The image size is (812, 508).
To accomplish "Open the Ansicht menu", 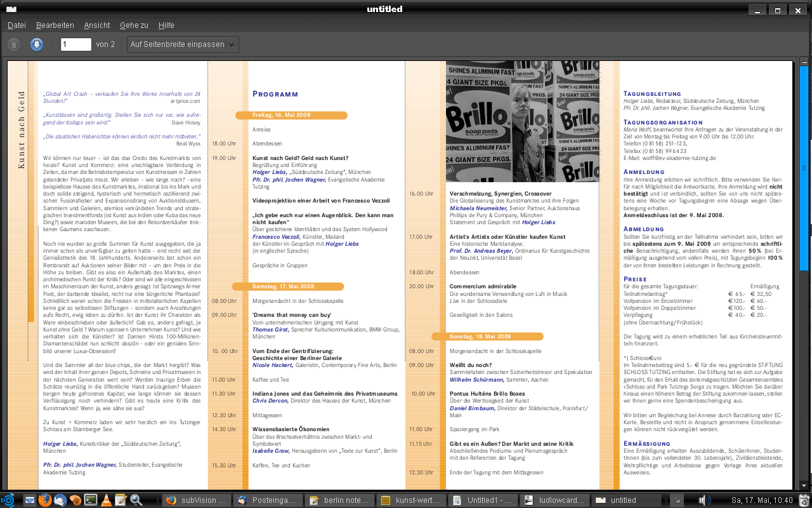I will click(97, 25).
